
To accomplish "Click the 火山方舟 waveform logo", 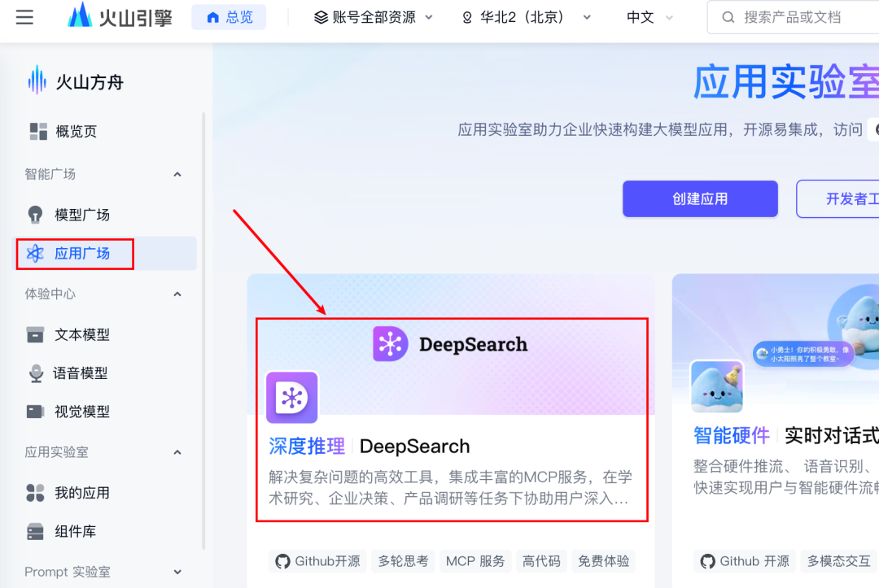I will click(x=37, y=80).
